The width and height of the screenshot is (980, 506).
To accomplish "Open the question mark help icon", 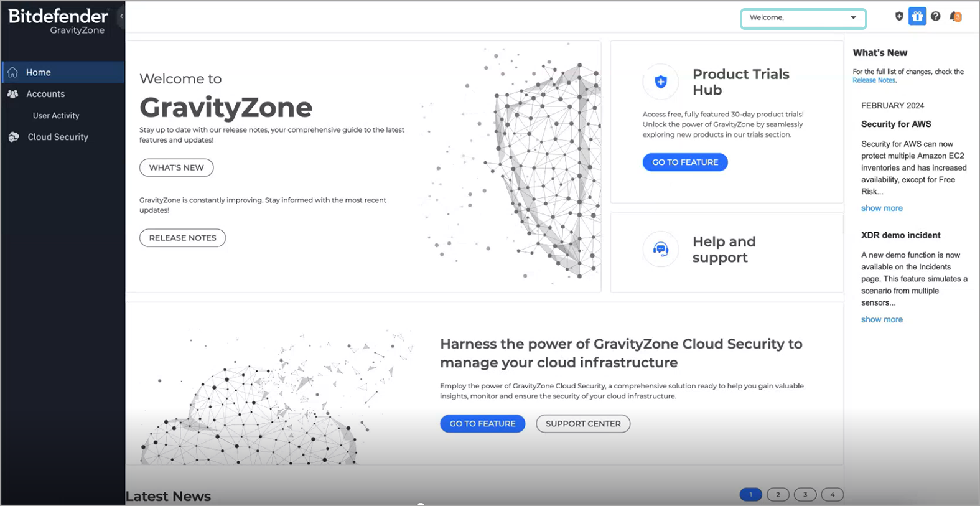I will coord(936,17).
